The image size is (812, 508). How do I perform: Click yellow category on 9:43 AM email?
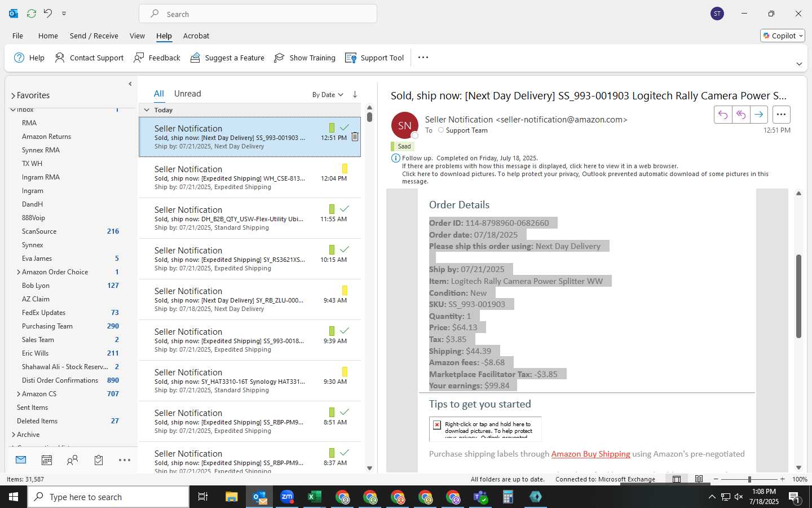click(345, 290)
